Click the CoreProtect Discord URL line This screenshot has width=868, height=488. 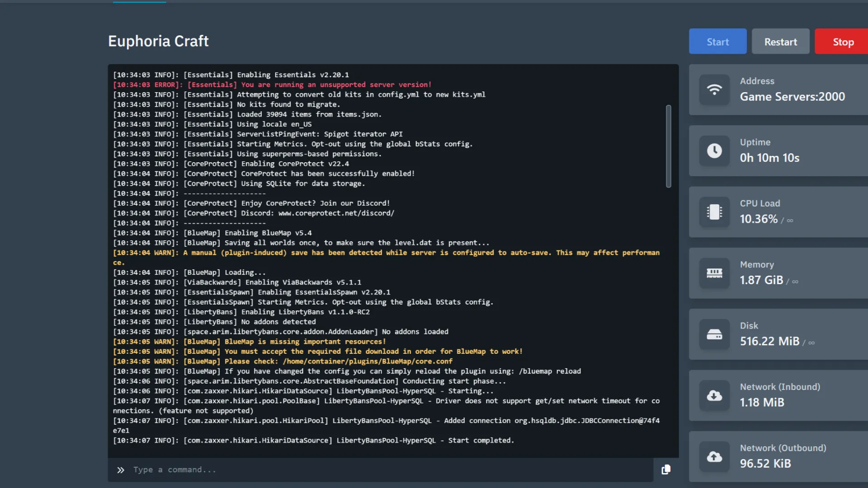click(x=254, y=213)
